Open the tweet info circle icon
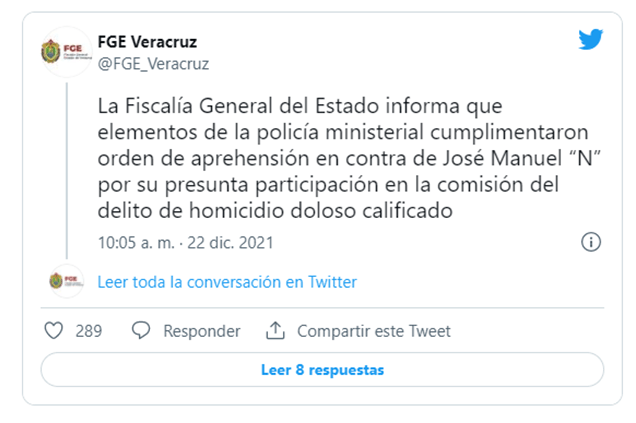Screen dimensions: 636x423 point(591,242)
